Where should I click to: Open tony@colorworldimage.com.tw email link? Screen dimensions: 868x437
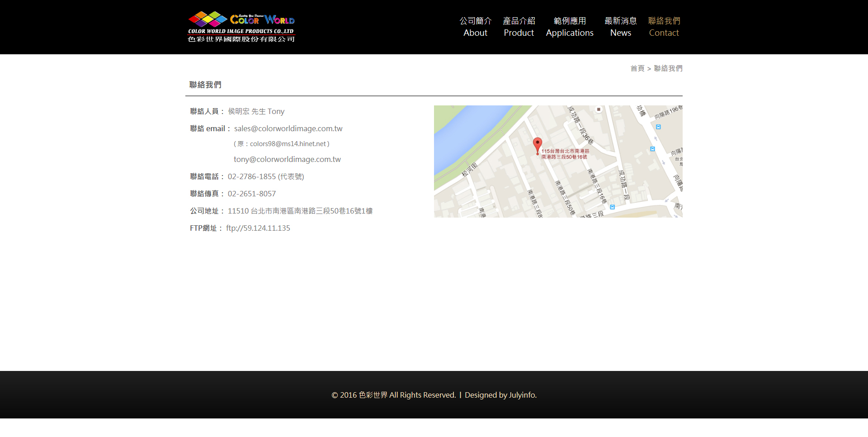(287, 159)
